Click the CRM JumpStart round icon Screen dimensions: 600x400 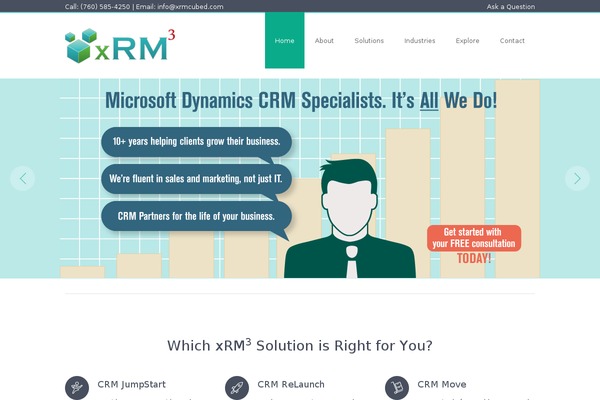pos(76,387)
